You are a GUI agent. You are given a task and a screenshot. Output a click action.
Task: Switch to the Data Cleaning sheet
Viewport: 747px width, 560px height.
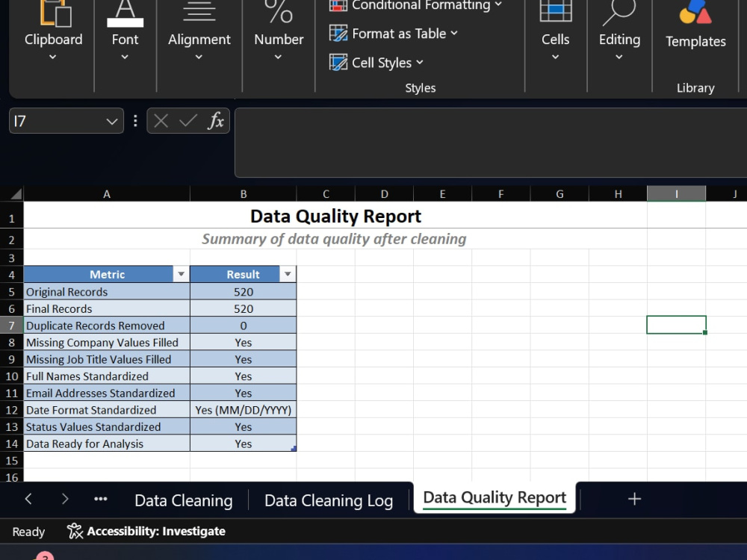[x=184, y=500]
